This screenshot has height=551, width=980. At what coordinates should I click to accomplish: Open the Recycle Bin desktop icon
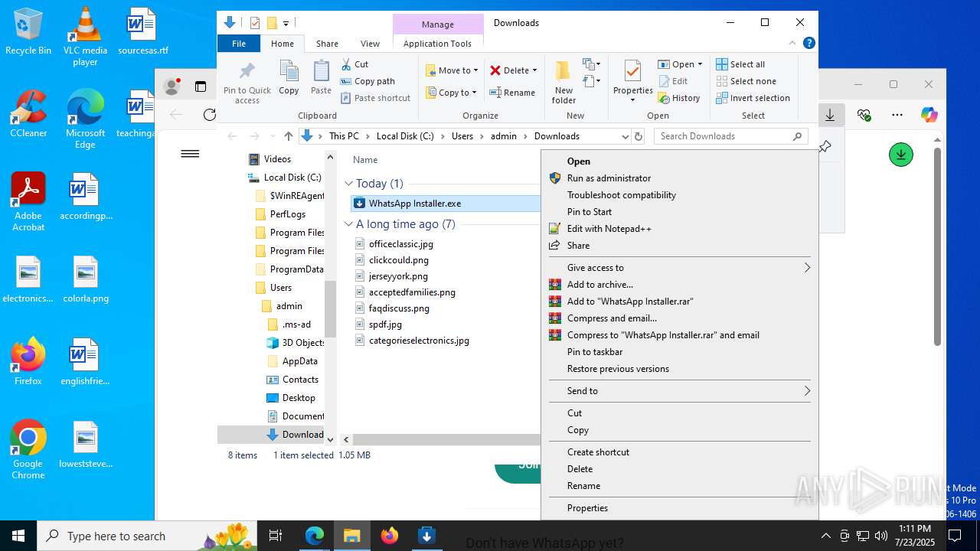click(x=28, y=31)
